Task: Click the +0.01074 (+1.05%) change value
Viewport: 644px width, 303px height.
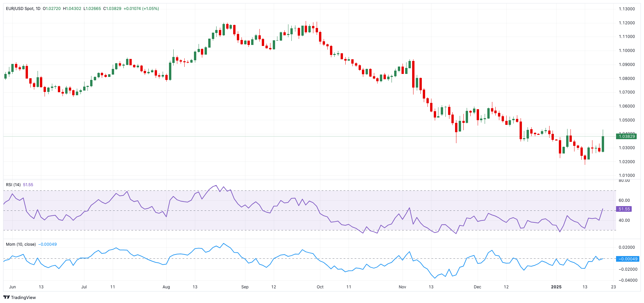Action: coord(141,9)
